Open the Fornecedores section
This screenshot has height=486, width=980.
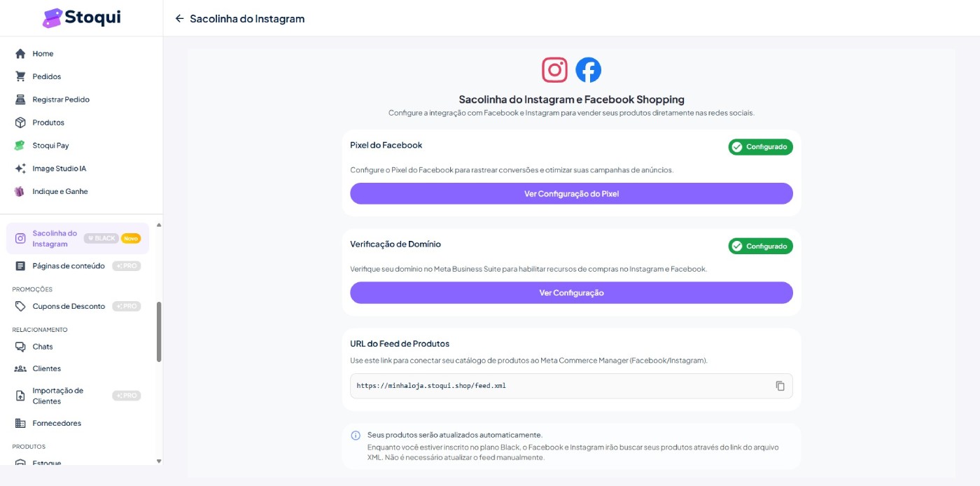57,423
